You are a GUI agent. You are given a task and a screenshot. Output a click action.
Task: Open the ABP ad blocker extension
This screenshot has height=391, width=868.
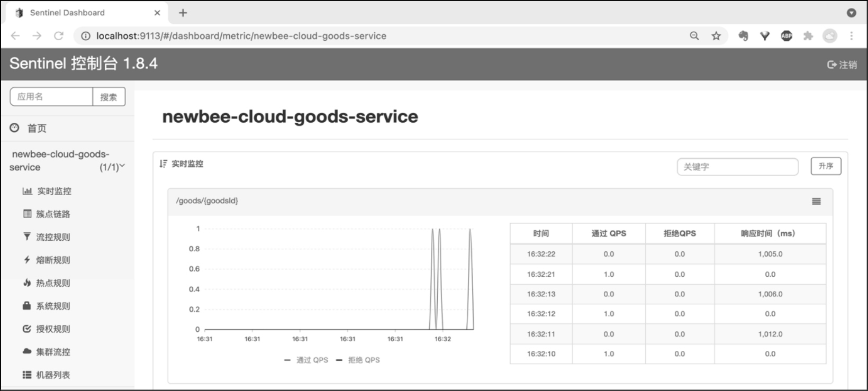click(786, 35)
